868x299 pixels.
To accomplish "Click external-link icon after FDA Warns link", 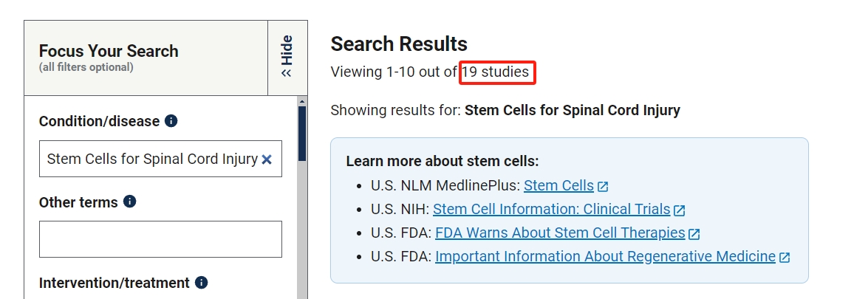I will point(694,234).
